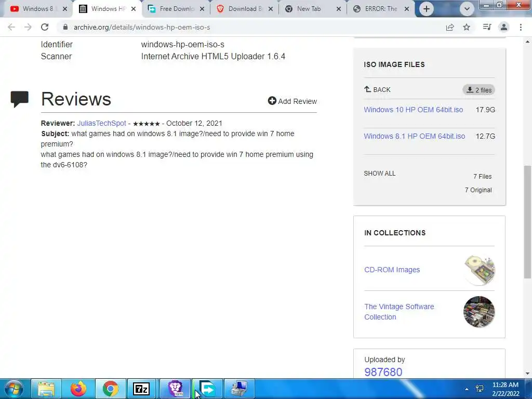The image size is (532, 399).
Task: Open Windows Explorer from the taskbar
Action: click(46, 389)
